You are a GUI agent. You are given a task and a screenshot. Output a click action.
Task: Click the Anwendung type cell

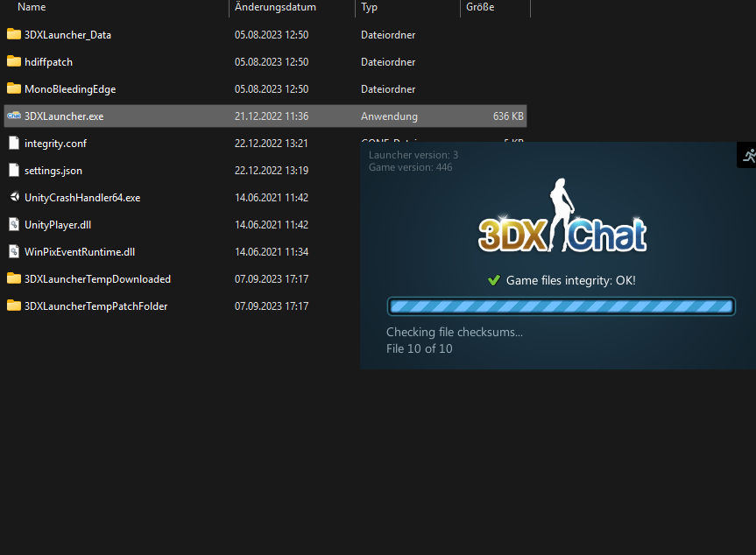[390, 116]
